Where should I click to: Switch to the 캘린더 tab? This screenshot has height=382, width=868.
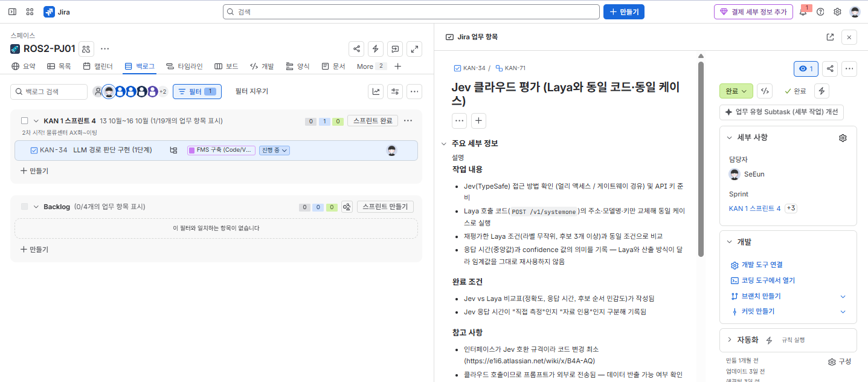coord(98,66)
